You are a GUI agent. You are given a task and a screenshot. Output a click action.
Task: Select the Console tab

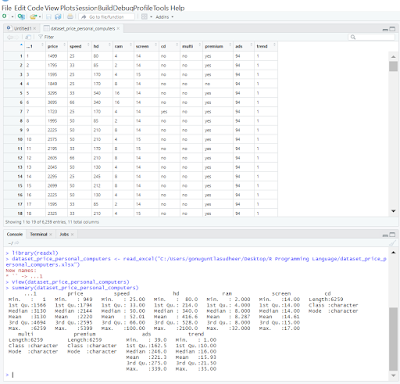(15, 234)
